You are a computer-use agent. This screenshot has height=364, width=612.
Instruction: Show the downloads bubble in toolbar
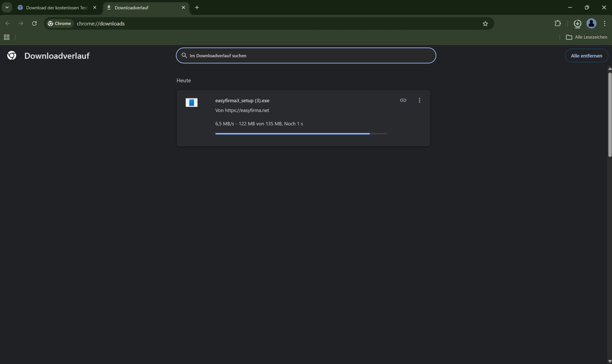(x=577, y=24)
